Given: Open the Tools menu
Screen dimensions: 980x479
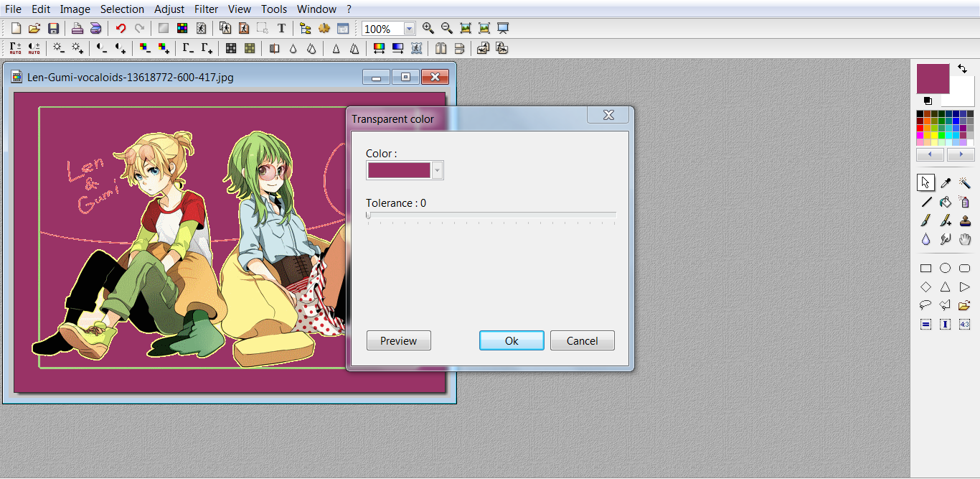Looking at the screenshot, I should 274,9.
